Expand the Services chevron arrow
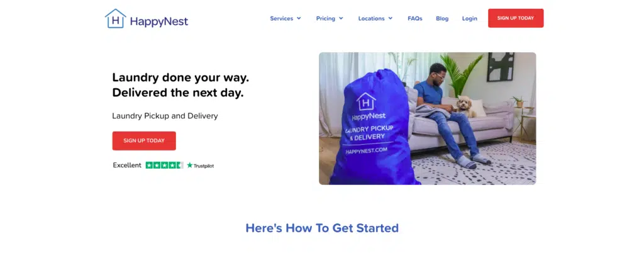Image resolution: width=644 pixels, height=253 pixels. [x=299, y=18]
